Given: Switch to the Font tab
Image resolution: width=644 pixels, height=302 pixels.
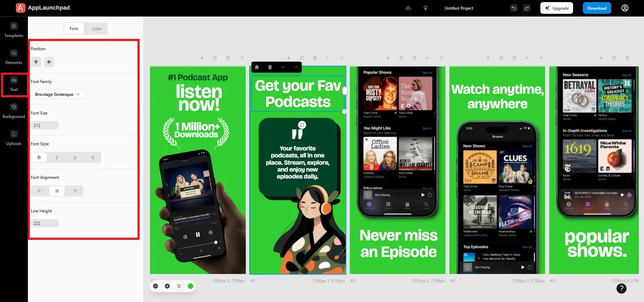Looking at the screenshot, I should [74, 28].
